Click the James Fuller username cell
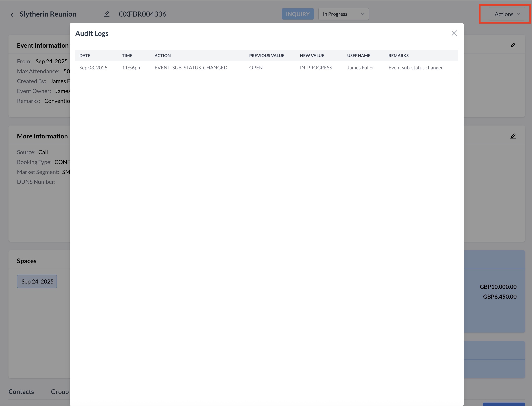The width and height of the screenshot is (532, 406). [360, 68]
